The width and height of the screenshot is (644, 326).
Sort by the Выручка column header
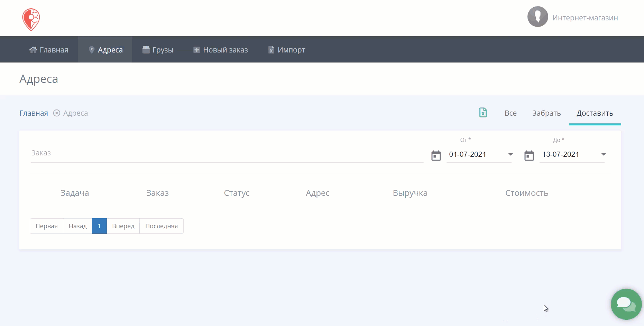[410, 193]
